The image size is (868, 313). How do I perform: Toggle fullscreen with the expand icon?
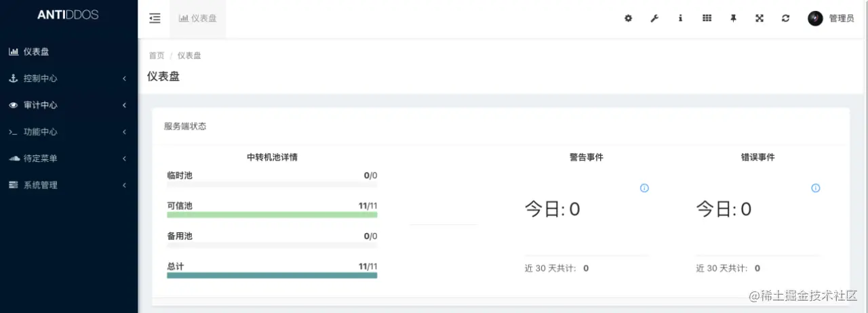point(759,19)
